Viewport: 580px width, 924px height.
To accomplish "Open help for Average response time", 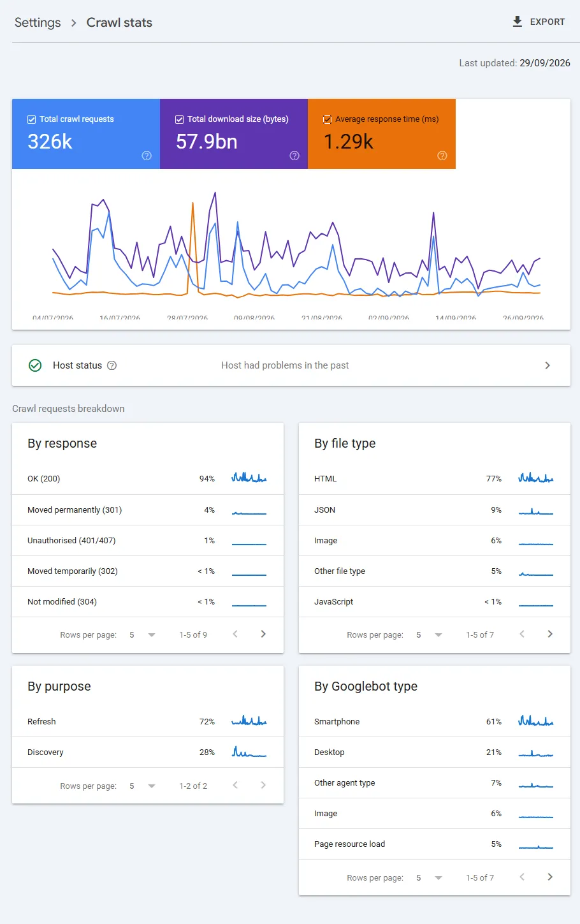I will tap(442, 156).
